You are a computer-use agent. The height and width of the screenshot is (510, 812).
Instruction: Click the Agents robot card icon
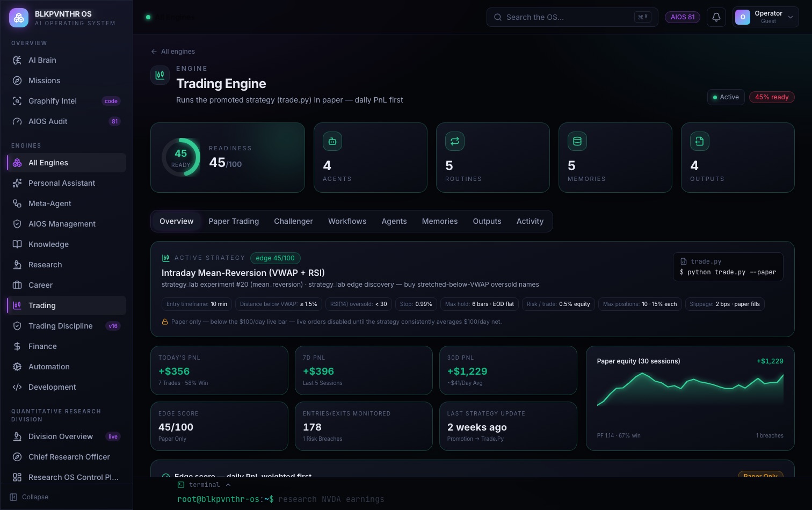click(332, 141)
